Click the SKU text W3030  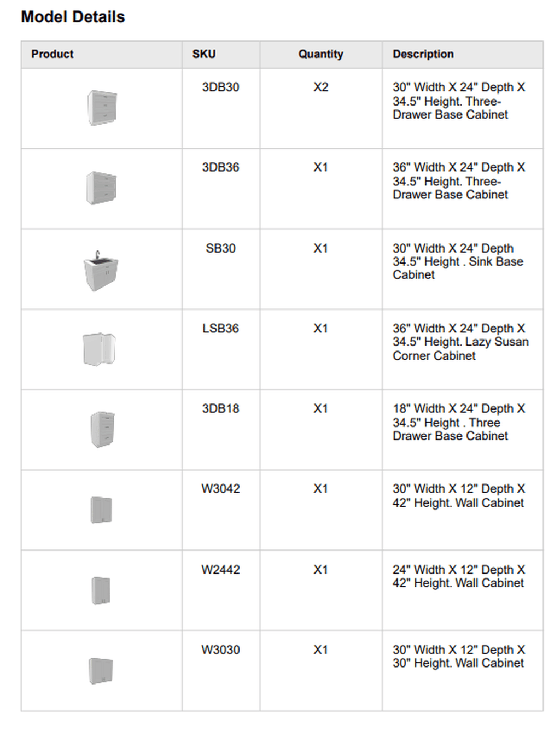pos(220,650)
